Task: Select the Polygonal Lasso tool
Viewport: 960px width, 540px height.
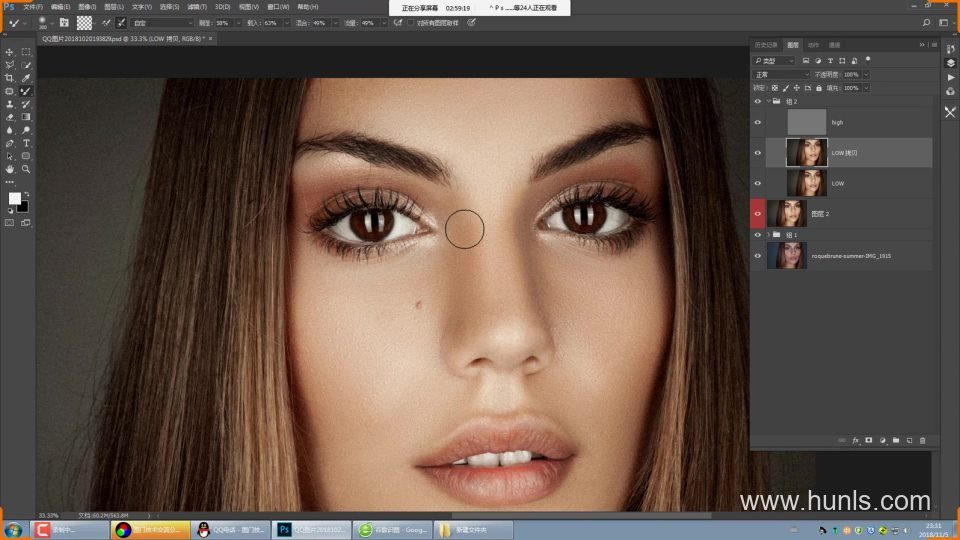Action: (x=9, y=65)
